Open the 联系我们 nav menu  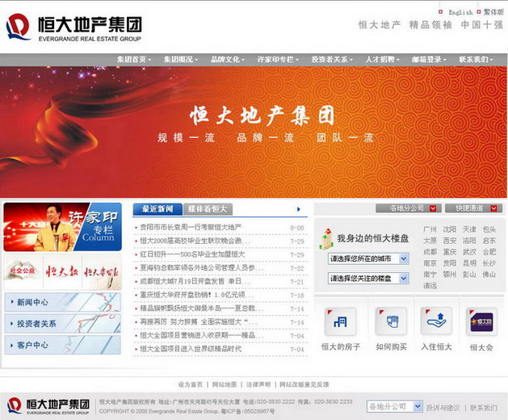[476, 60]
